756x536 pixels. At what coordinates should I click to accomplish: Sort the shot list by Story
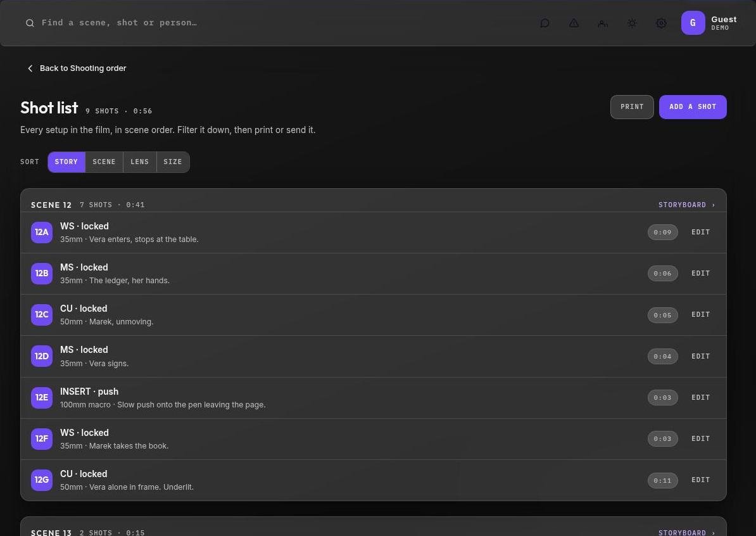tap(66, 162)
